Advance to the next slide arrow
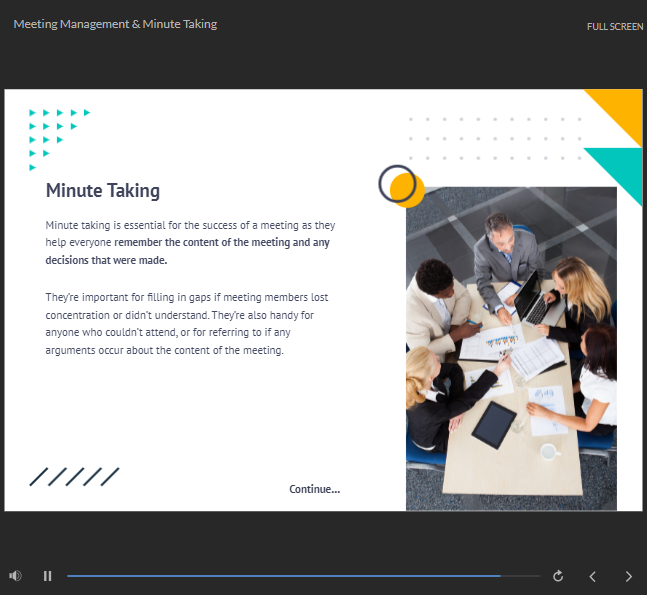 click(628, 576)
